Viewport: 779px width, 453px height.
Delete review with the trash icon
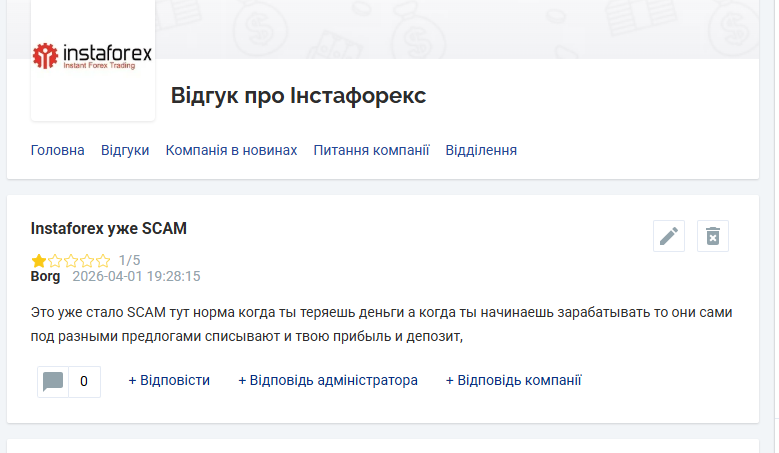712,236
